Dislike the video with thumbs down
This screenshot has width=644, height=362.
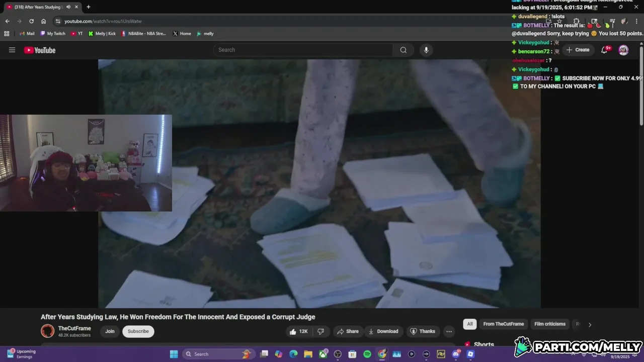pyautogui.click(x=320, y=331)
